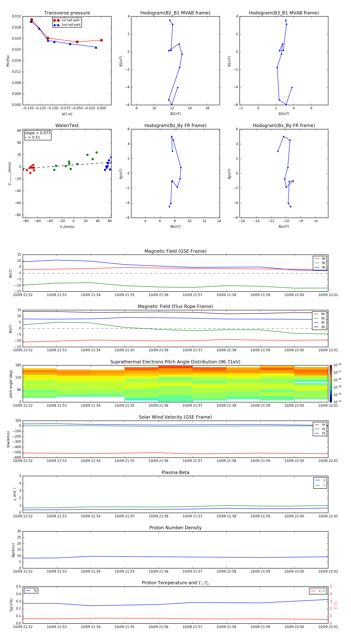This screenshot has height=644, width=351.
Task: Click the 'V_remaining(km/s)' y-axis label
Action: 10,173
